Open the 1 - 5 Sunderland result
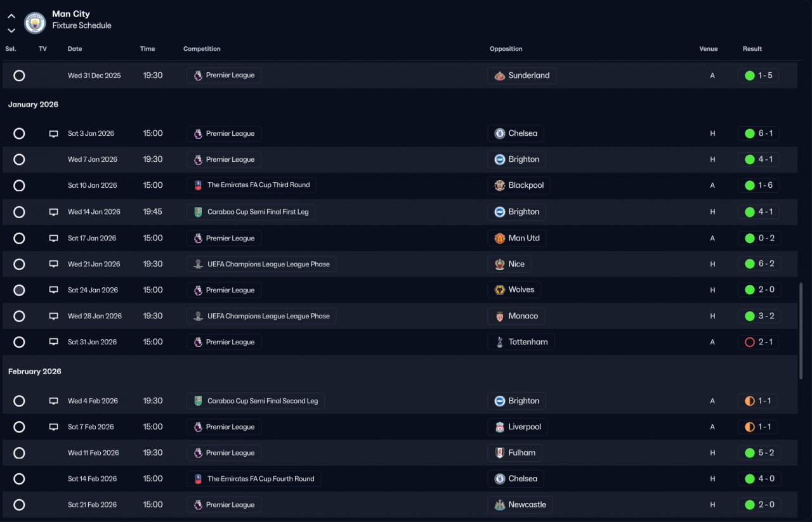 pyautogui.click(x=759, y=75)
